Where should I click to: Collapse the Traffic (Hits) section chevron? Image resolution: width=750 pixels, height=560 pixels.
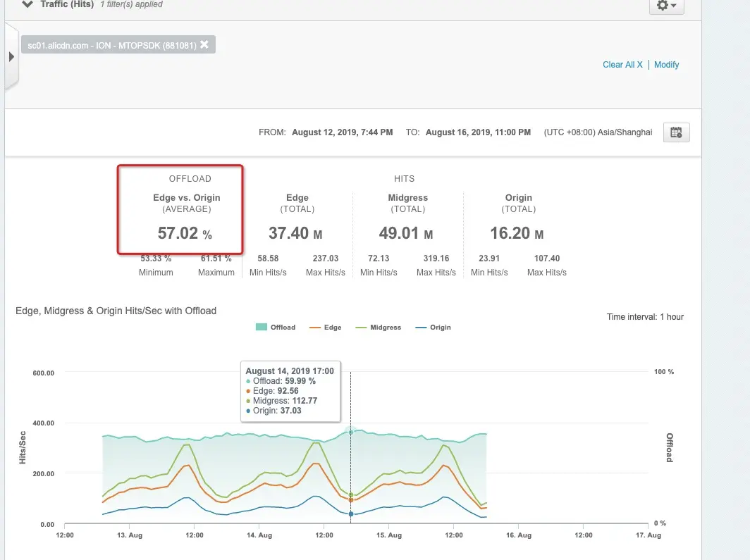tap(27, 4)
